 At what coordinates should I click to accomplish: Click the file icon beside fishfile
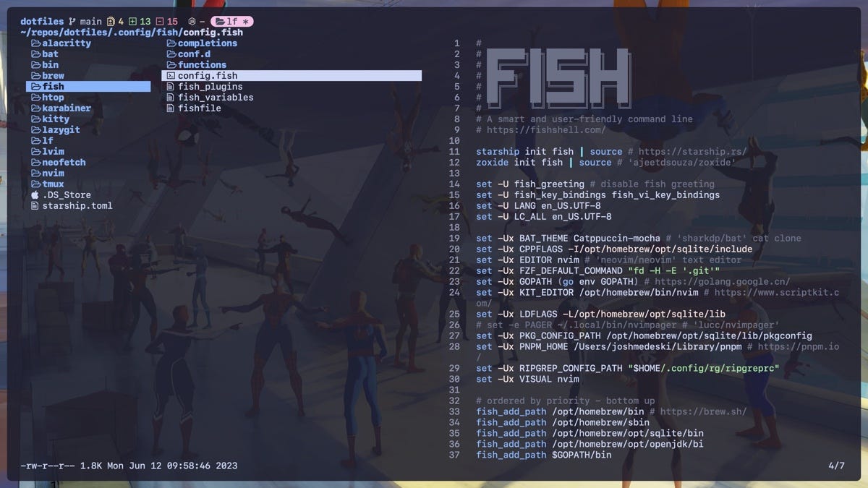point(171,108)
